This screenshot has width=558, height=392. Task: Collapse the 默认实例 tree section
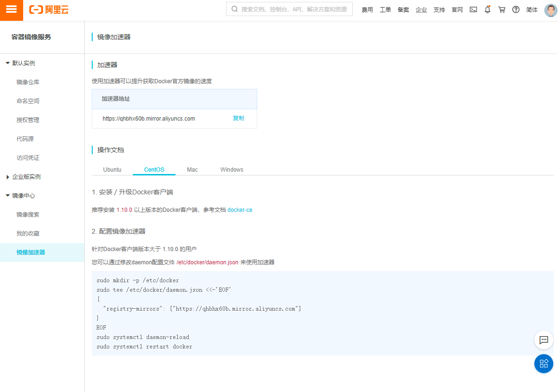click(8, 63)
